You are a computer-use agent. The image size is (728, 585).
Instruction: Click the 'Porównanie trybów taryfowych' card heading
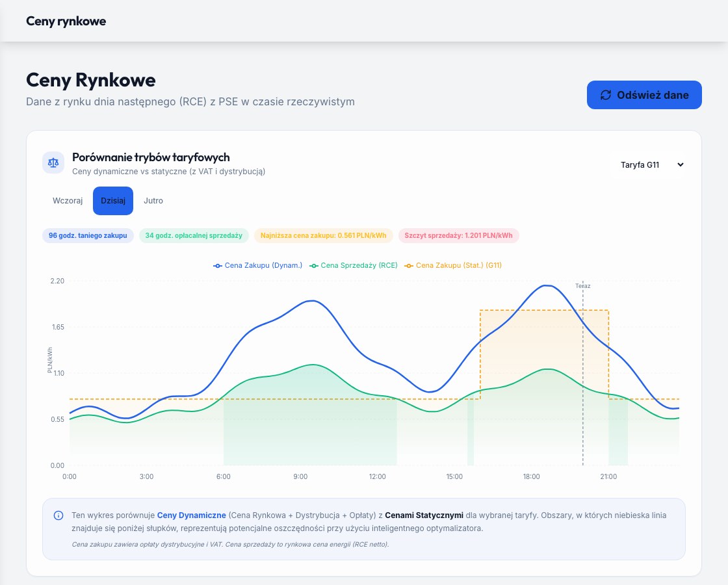151,157
